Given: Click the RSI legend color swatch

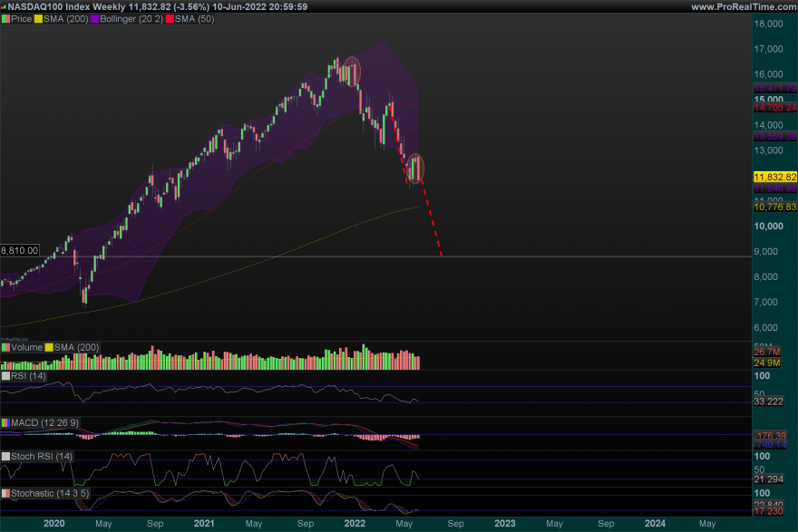Looking at the screenshot, I should point(5,376).
